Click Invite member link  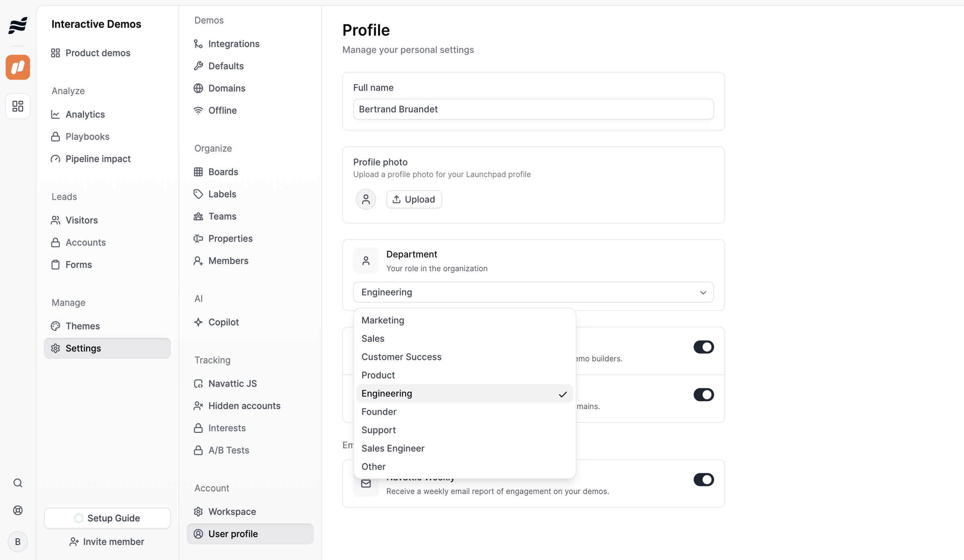107,542
